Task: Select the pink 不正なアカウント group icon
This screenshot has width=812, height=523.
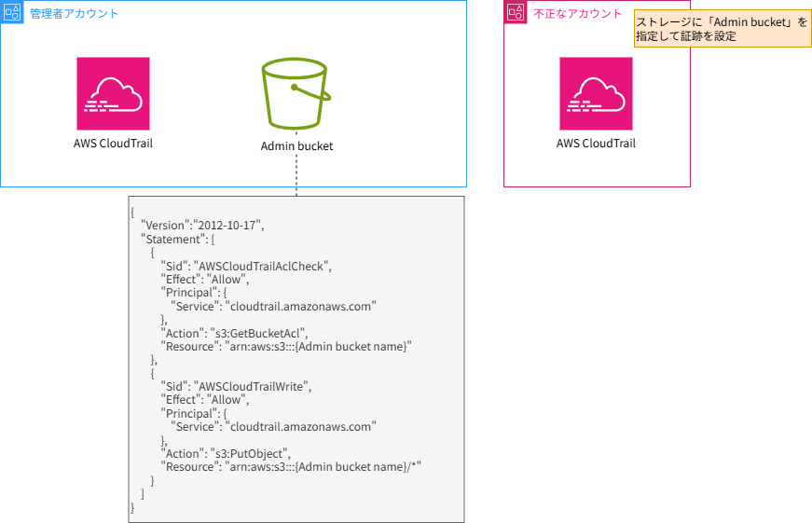Action: click(x=516, y=13)
